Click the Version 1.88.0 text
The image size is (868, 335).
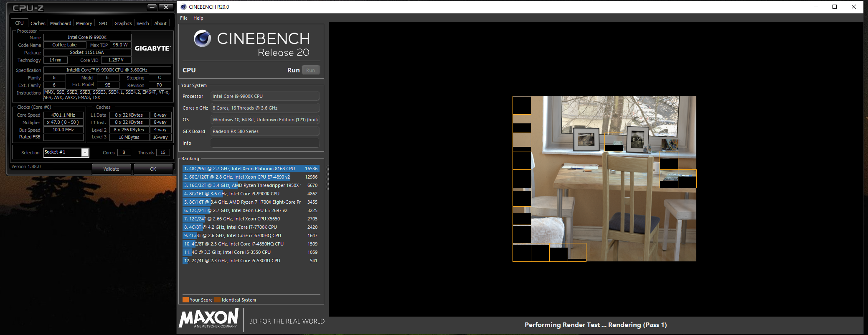[26, 166]
